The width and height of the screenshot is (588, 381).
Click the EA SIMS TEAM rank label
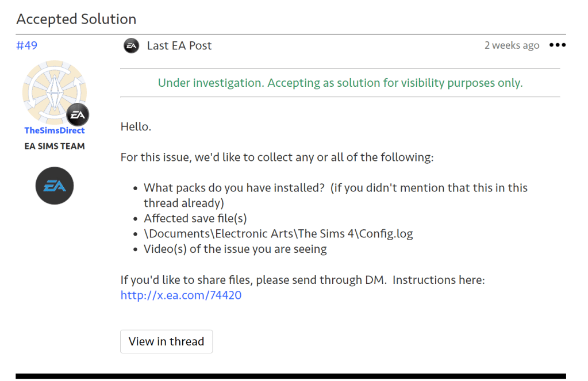click(55, 146)
